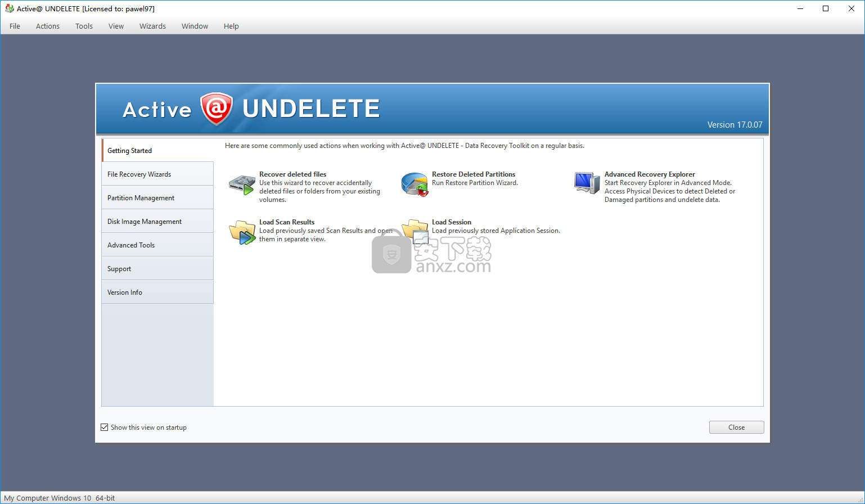Viewport: 865px width, 504px height.
Task: Click 'Run Restore Partition Wizard.' description text
Action: coord(475,183)
